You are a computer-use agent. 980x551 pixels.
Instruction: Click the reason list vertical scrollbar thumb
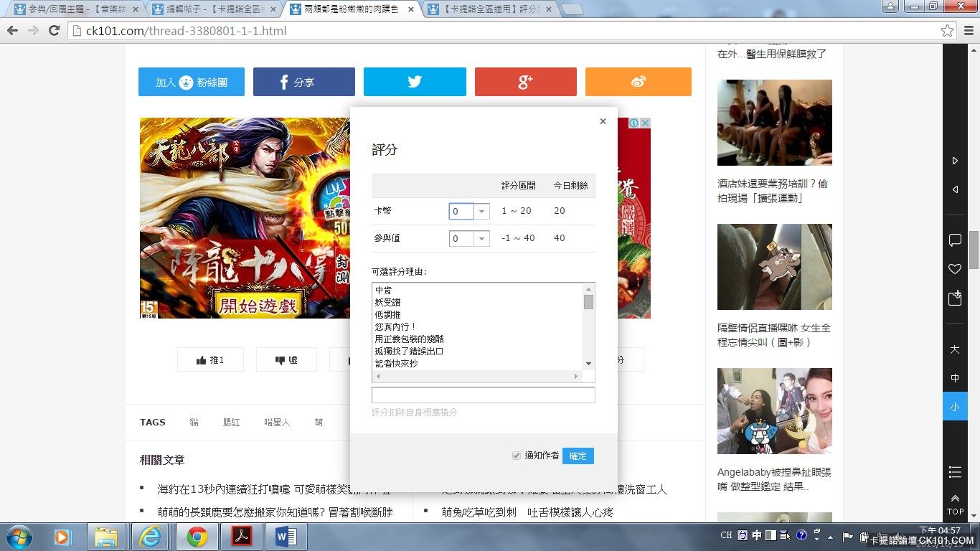click(588, 302)
